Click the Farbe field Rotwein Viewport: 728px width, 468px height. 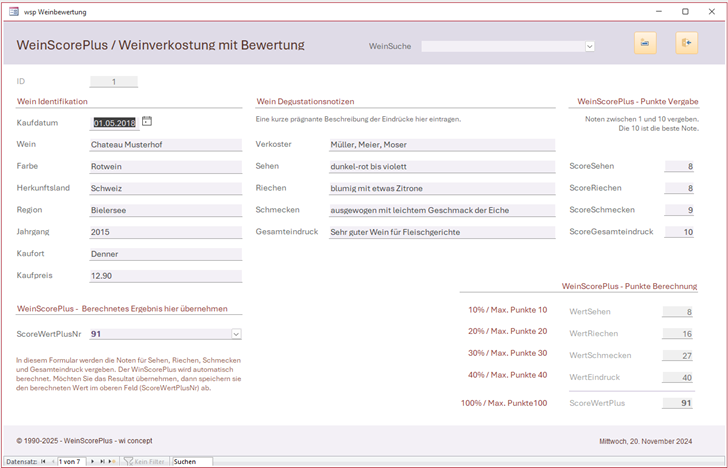coord(166,166)
